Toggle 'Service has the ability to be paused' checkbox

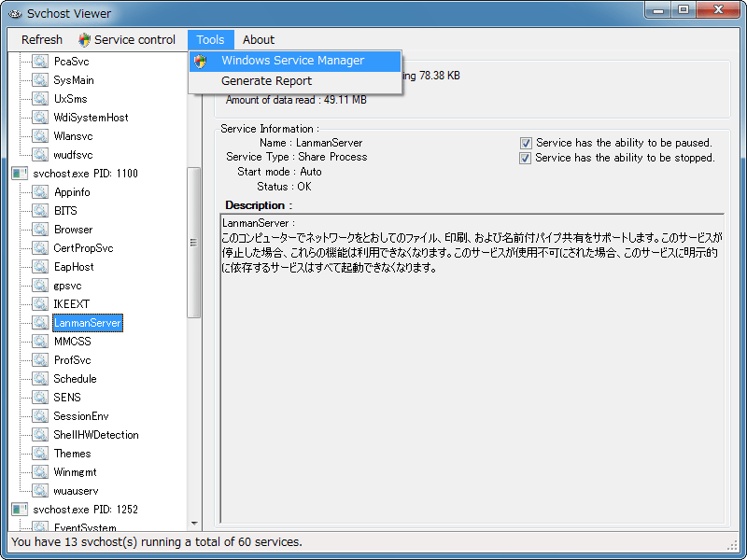[526, 143]
